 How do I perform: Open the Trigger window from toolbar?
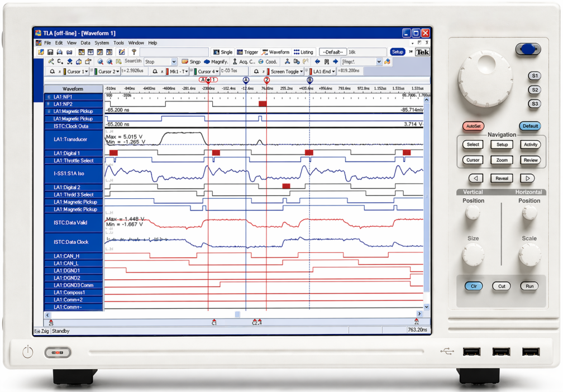[x=247, y=52]
